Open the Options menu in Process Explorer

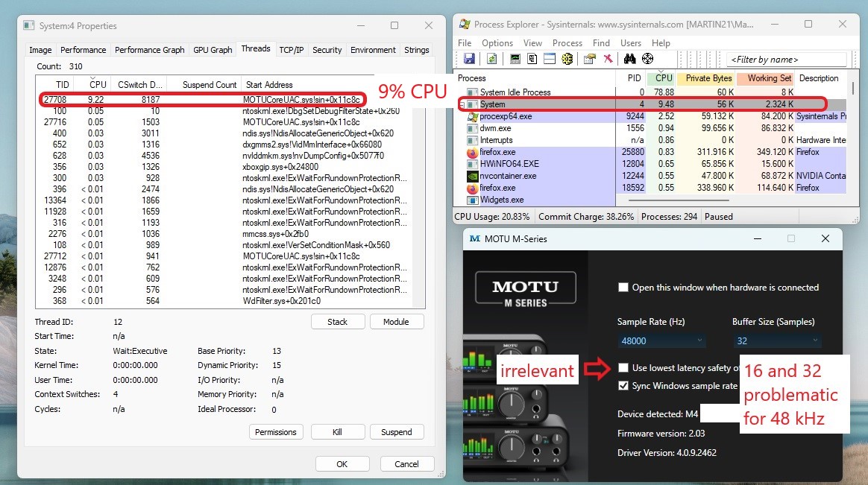coord(497,42)
